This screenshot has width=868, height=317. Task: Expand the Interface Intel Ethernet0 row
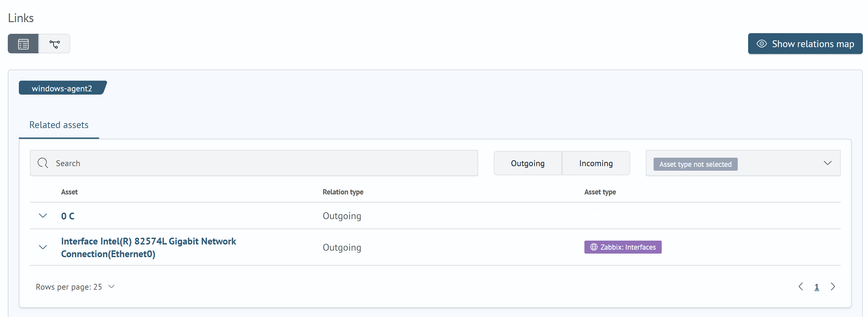point(43,247)
